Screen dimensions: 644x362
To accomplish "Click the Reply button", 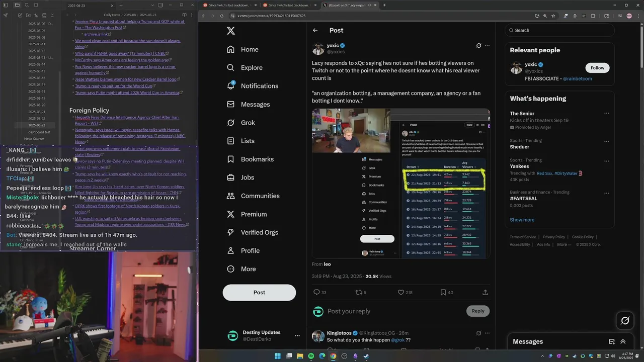I will click(x=478, y=311).
